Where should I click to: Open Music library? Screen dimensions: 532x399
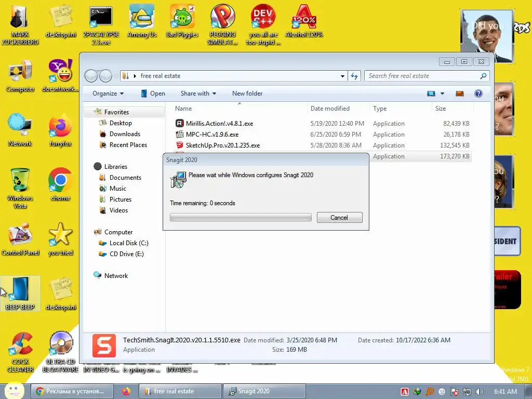118,188
